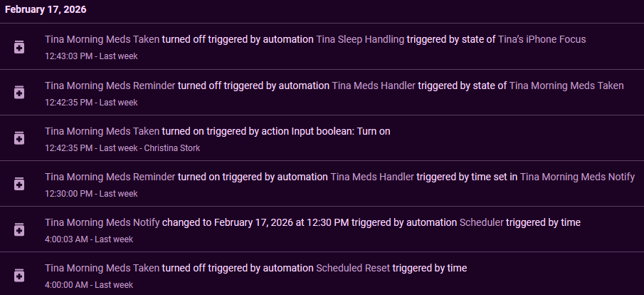Click the medication icon on the 4:00:03 AM entry

(x=19, y=229)
